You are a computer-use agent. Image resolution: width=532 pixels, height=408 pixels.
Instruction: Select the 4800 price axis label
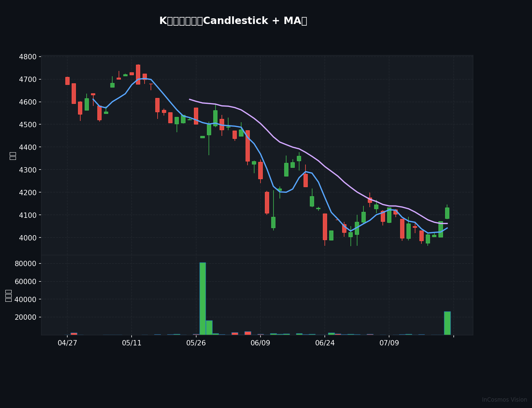click(28, 57)
